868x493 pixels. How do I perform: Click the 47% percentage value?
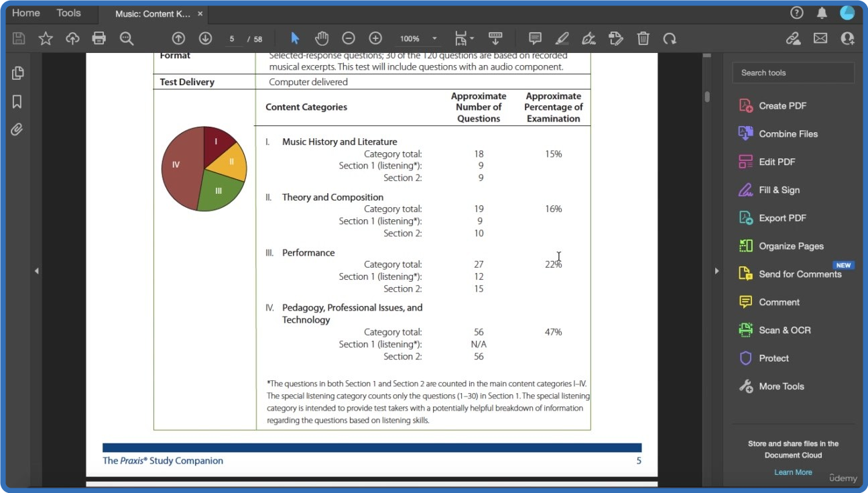[x=553, y=332]
